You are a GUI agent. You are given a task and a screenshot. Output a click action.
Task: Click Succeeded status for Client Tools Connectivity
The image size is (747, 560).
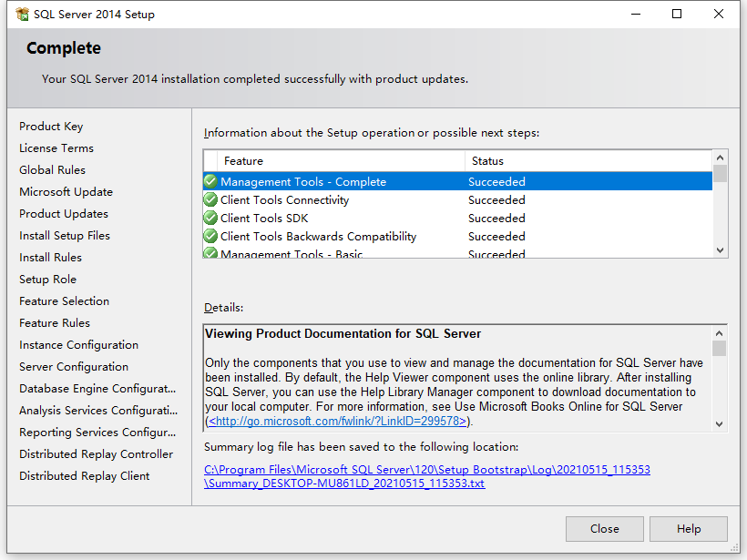tap(496, 200)
